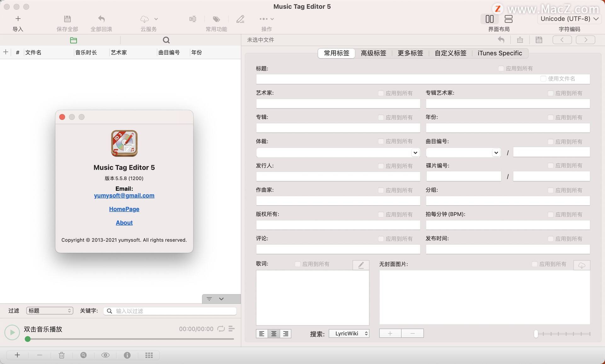Toggle 应用到所有 for 无封面图片
Viewport: 605px width, 364px height.
point(534,264)
